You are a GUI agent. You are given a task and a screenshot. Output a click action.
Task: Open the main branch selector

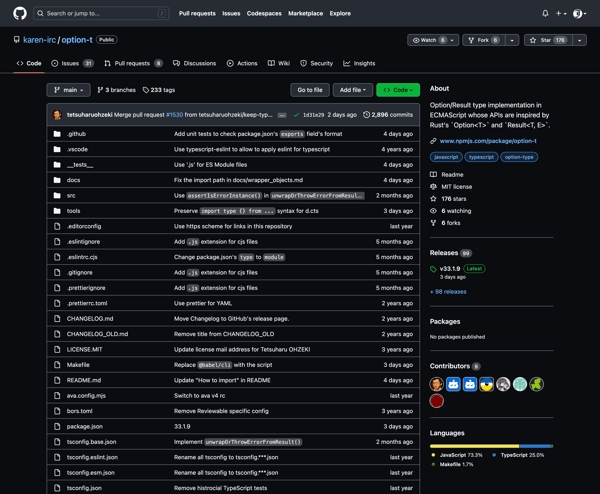click(68, 90)
